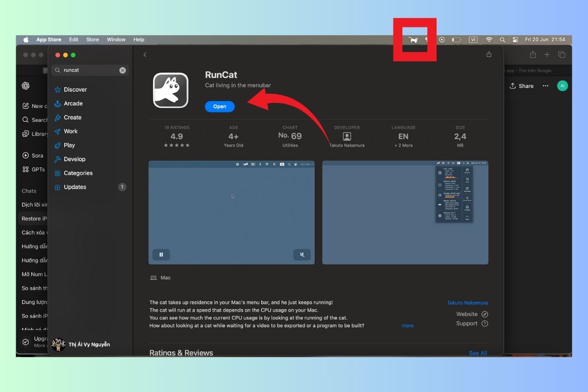Open the Thị Ái Vy Nguyễn account

coord(81,344)
